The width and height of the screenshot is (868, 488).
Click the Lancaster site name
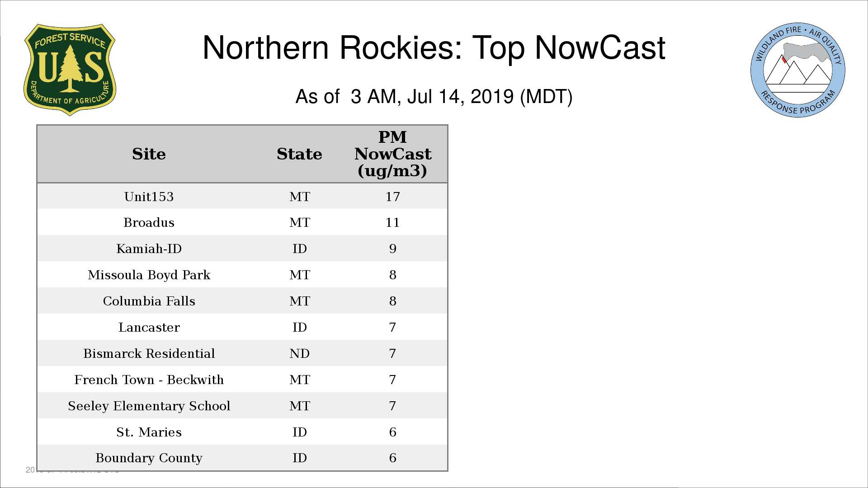click(x=149, y=327)
